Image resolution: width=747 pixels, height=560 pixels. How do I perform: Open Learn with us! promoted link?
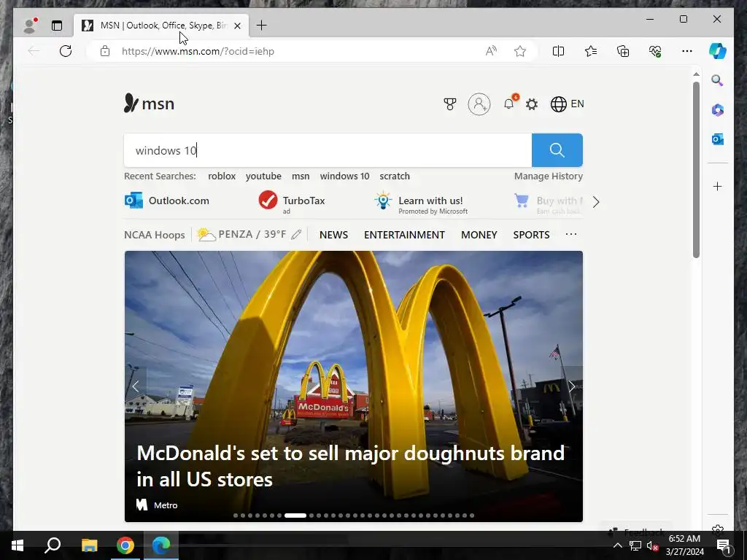click(421, 203)
